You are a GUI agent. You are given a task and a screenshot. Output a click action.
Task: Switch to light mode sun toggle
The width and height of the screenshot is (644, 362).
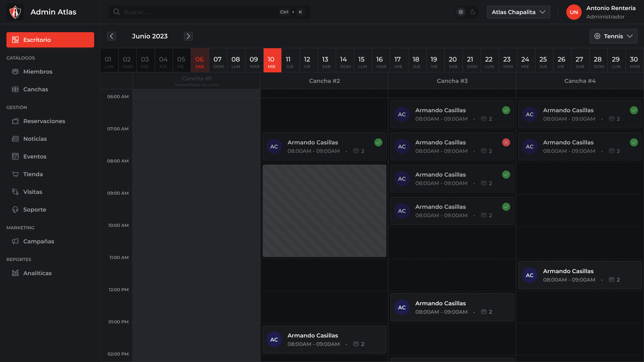(461, 12)
